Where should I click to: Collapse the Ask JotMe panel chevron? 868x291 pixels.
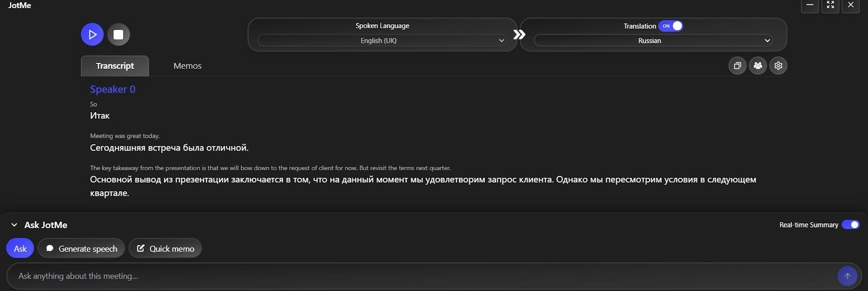[14, 225]
